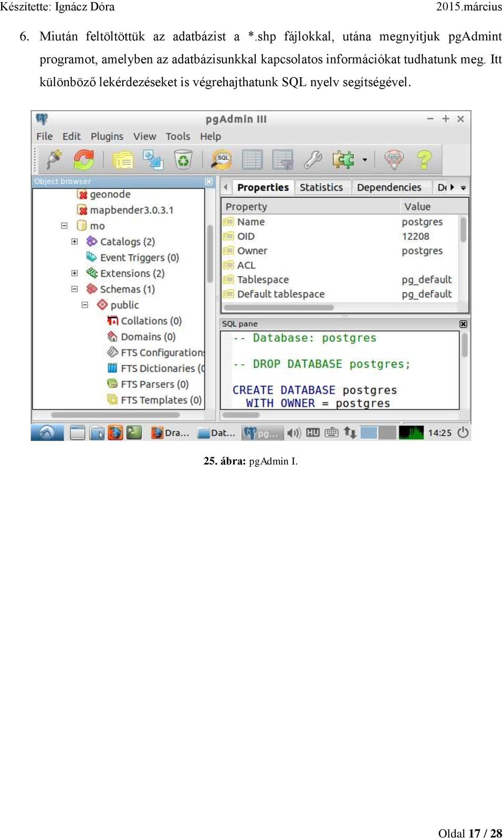This screenshot has height=838, width=504.
Task: Open the View menu
Action: click(144, 137)
